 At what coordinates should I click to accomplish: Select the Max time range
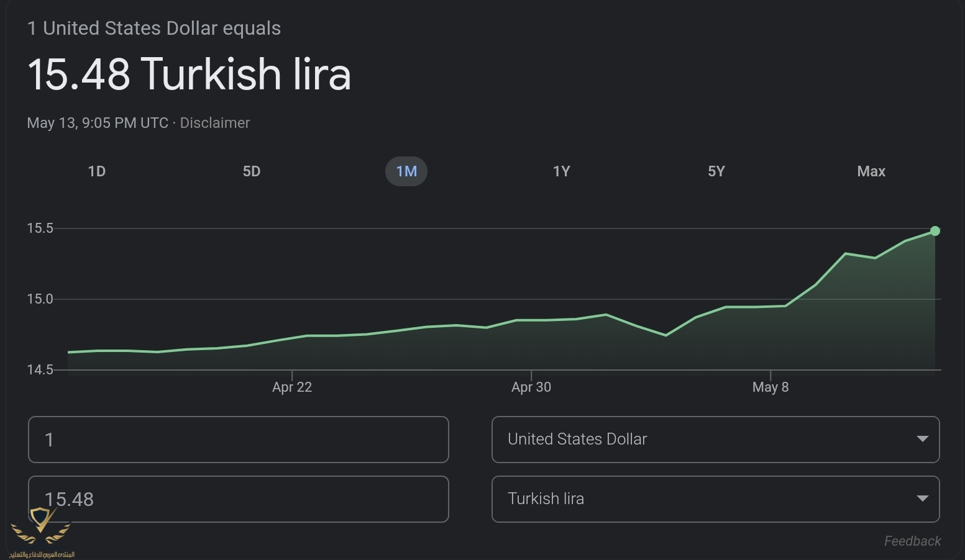(871, 171)
